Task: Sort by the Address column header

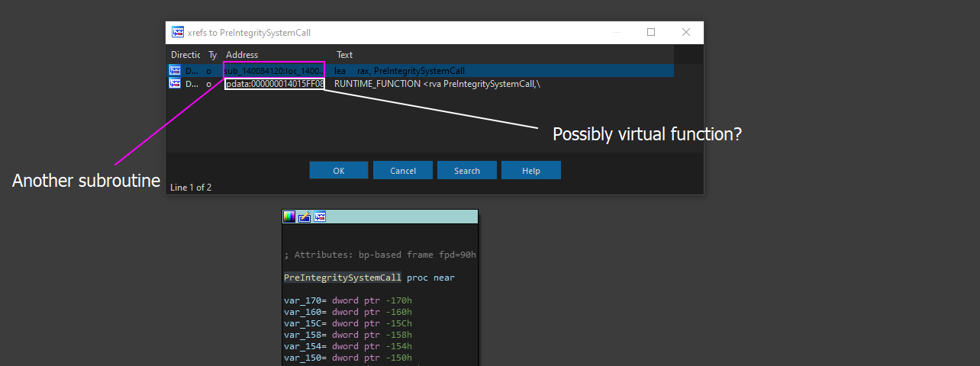Action: pos(242,55)
